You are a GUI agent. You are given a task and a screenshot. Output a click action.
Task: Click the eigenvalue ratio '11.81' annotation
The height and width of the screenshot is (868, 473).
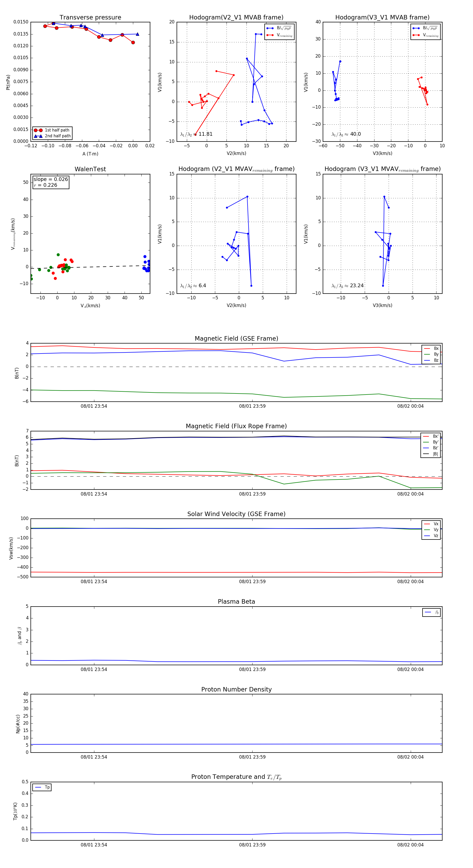[x=196, y=134]
